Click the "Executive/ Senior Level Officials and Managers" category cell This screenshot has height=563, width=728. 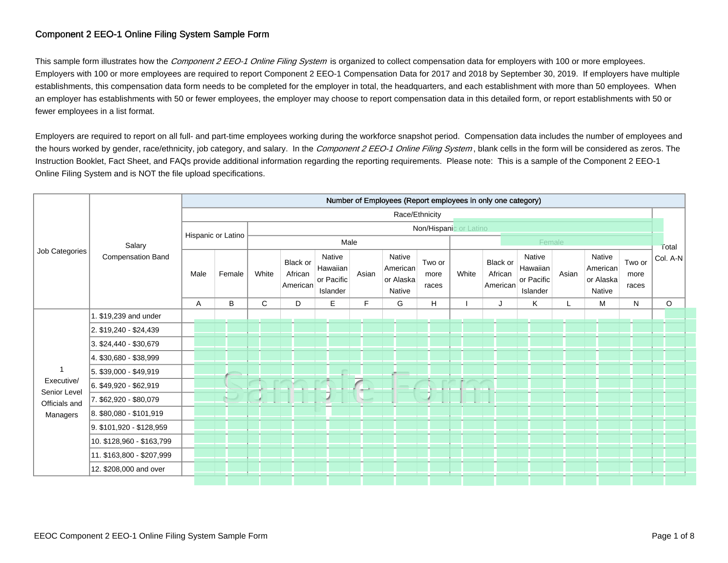62,392
